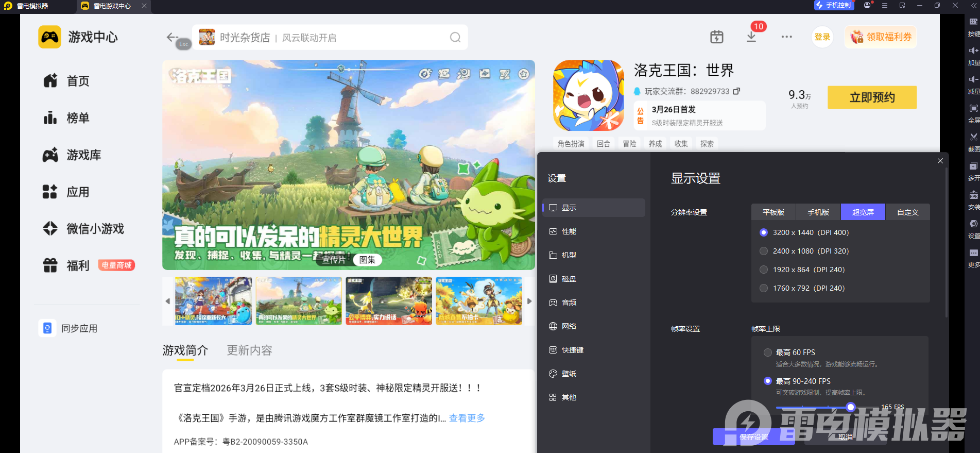Open the calendar reservations icon
Image resolution: width=980 pixels, height=453 pixels.
(x=717, y=37)
